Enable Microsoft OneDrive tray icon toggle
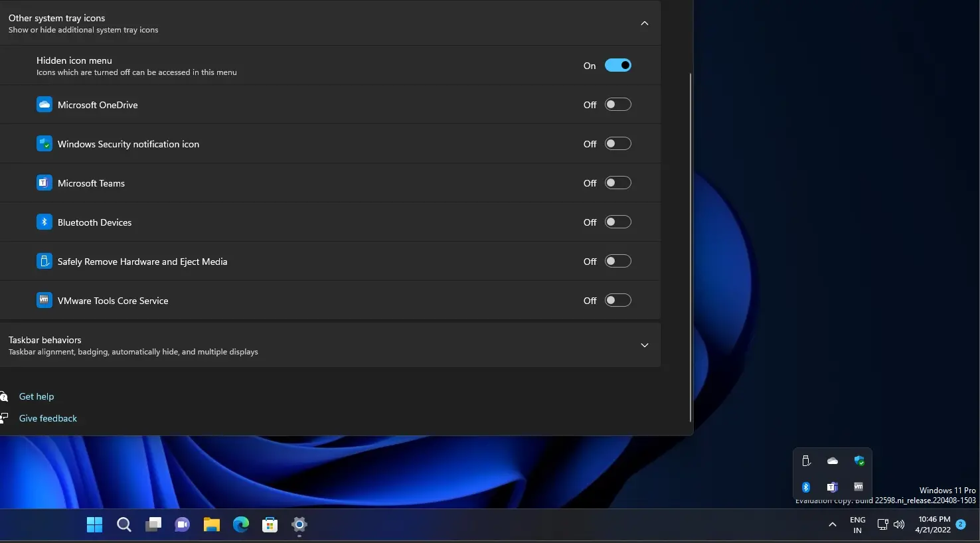The image size is (980, 543). pos(617,104)
